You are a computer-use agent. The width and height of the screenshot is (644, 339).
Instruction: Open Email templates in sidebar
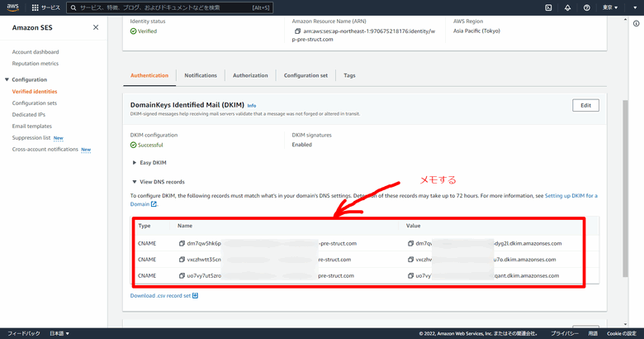pyautogui.click(x=32, y=127)
